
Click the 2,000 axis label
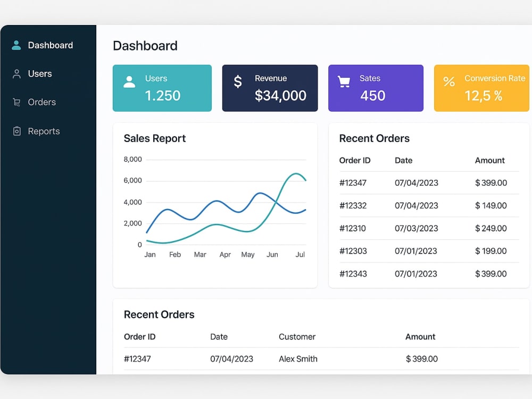(x=132, y=223)
